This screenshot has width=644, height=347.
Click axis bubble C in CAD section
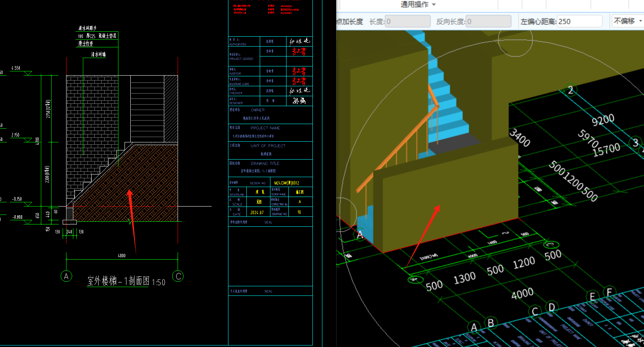click(178, 276)
